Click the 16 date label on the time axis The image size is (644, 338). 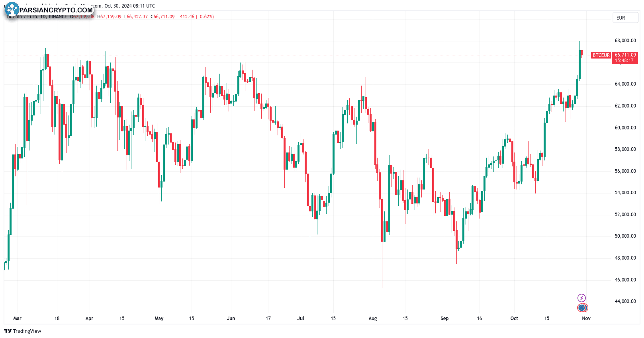480,318
